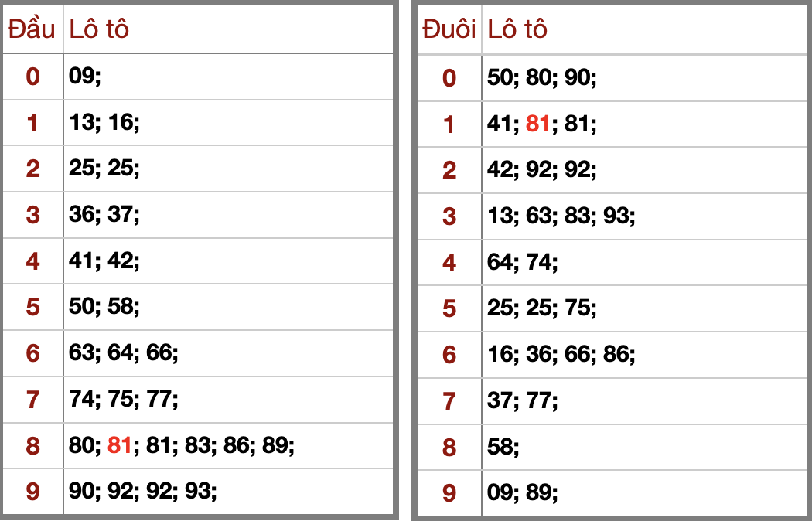Screen dimensions: 812x521
Task: Click the '16; 36; 66; 86;' cell
Action: pos(561,354)
